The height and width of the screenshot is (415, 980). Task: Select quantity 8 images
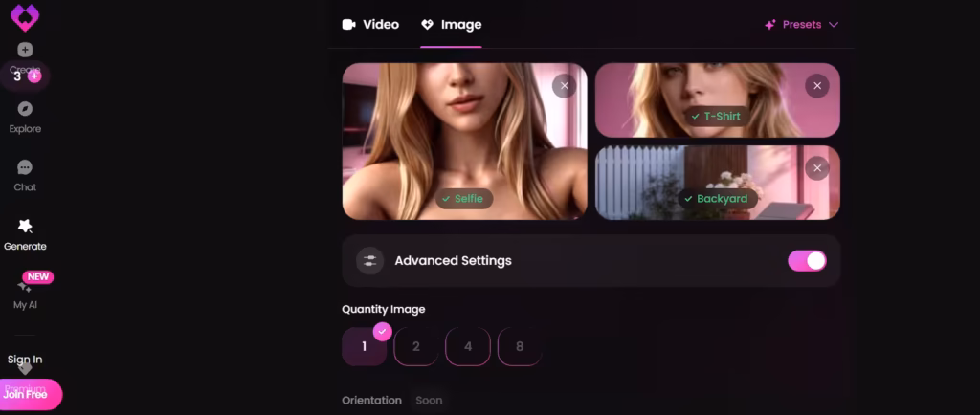[x=520, y=346]
